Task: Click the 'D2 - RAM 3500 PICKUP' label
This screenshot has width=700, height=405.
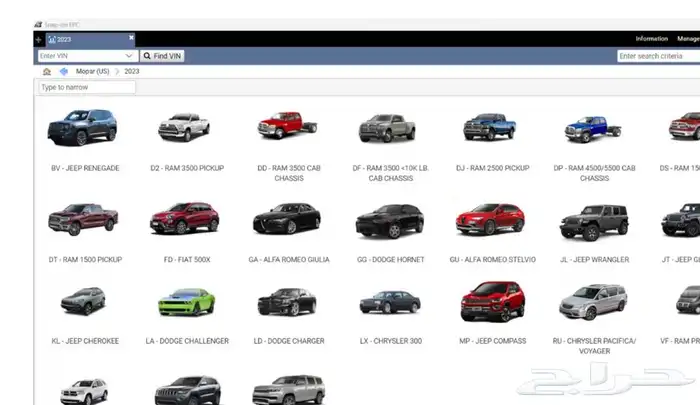Action: [x=187, y=168]
